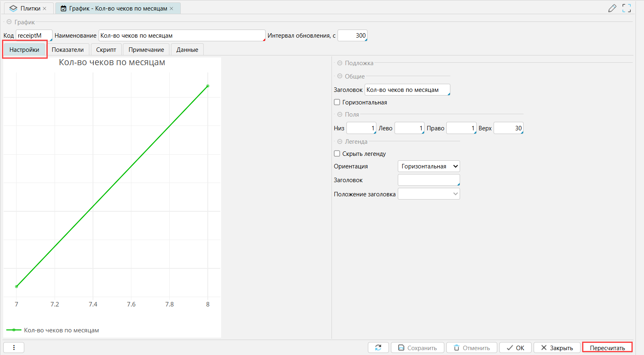Collapse the График section
The image size is (644, 355).
coord(9,22)
